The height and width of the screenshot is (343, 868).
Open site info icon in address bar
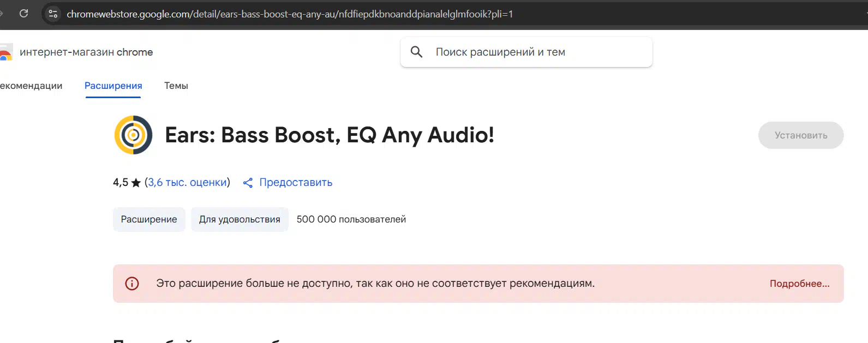pos(53,14)
